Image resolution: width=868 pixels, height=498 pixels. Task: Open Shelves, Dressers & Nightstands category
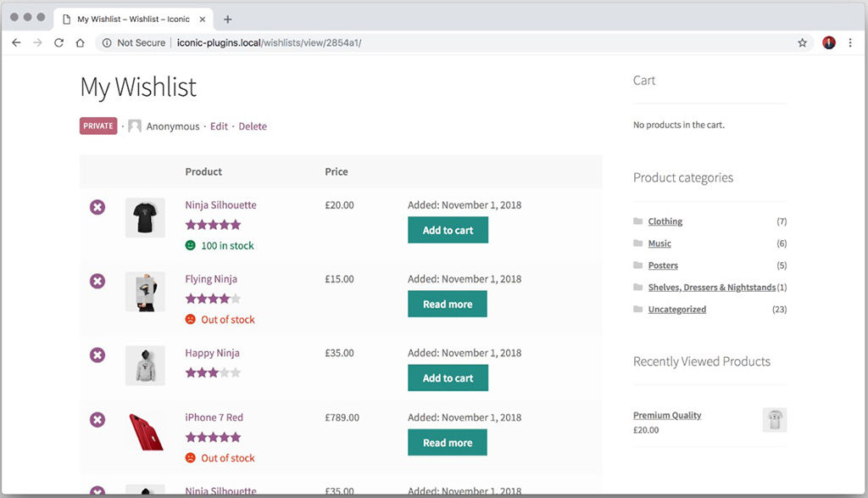[x=712, y=287]
